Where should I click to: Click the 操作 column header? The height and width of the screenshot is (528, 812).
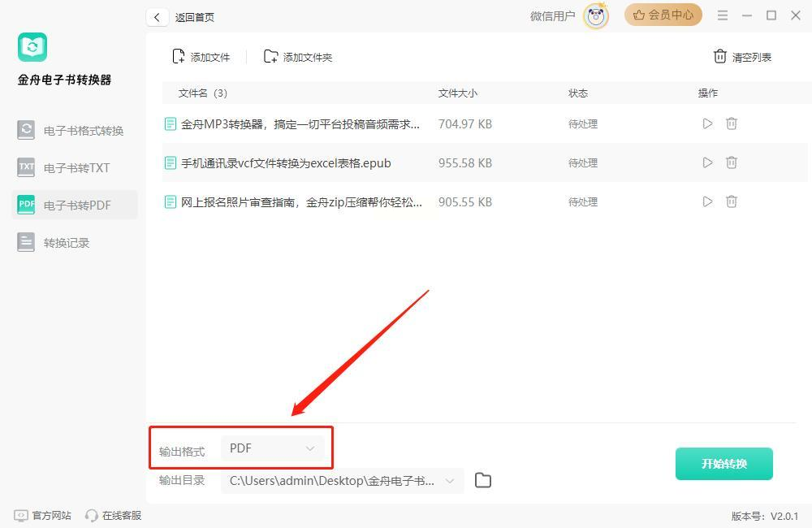708,93
